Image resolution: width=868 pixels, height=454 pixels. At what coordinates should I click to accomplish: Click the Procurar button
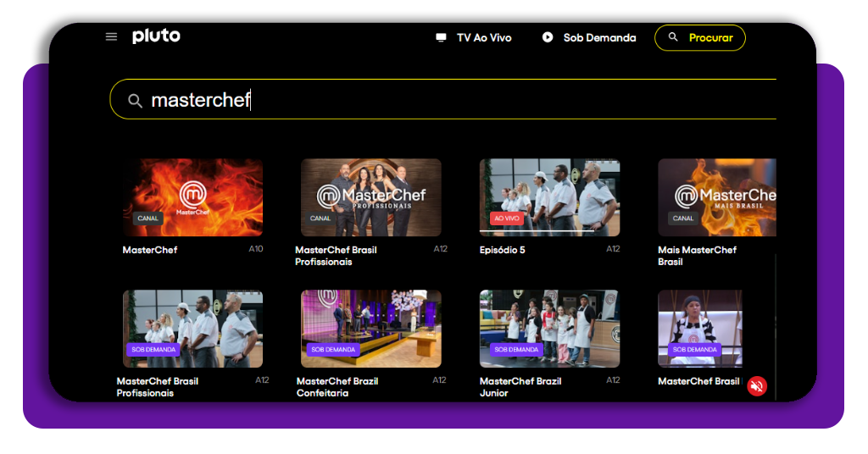pyautogui.click(x=700, y=37)
